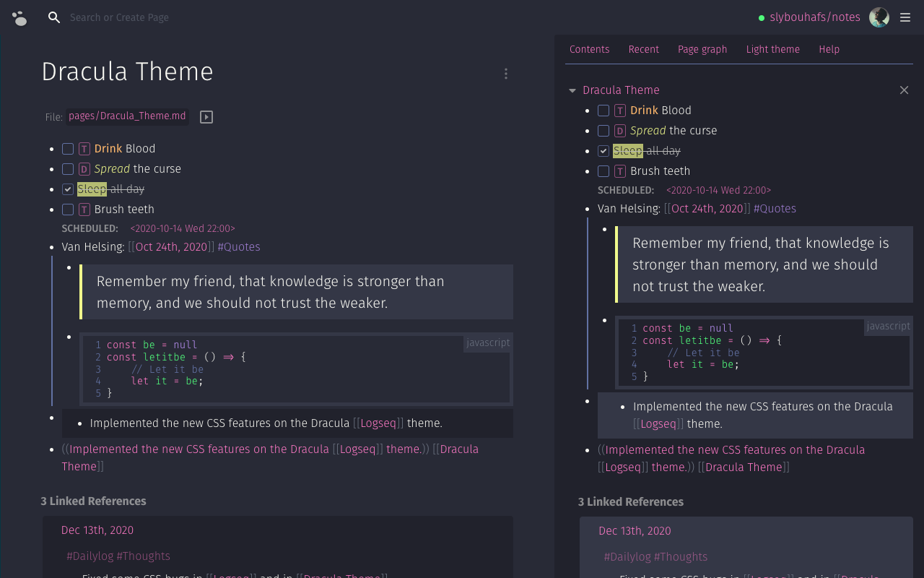Collapse the quote block using its bullet
This screenshot has height=578, width=924.
(x=69, y=267)
